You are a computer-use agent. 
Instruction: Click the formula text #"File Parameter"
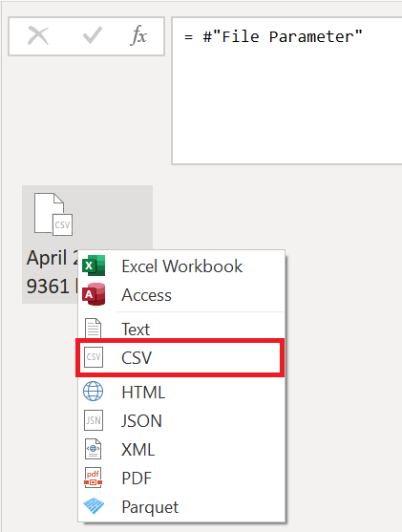[283, 36]
